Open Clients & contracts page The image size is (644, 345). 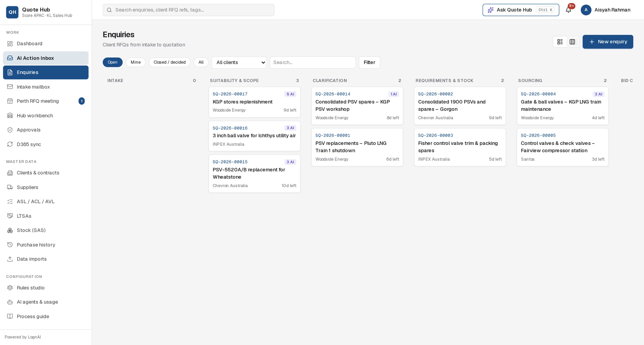coord(46,173)
